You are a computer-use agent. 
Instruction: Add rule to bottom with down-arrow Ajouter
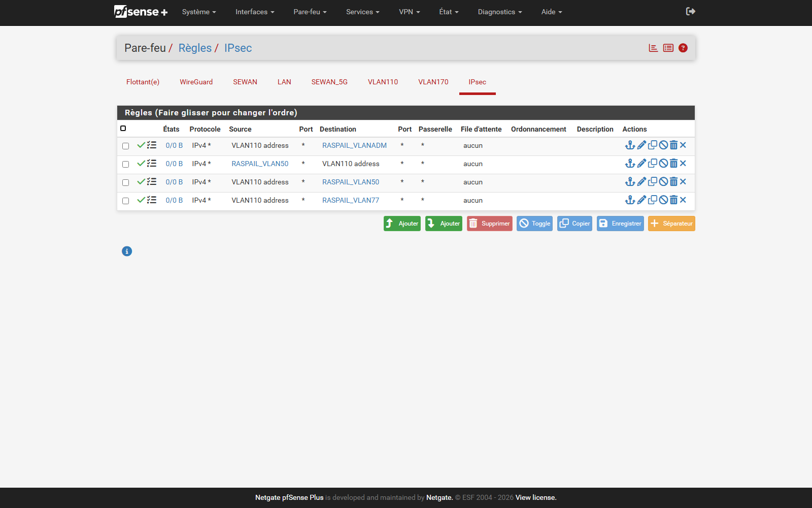(444, 224)
